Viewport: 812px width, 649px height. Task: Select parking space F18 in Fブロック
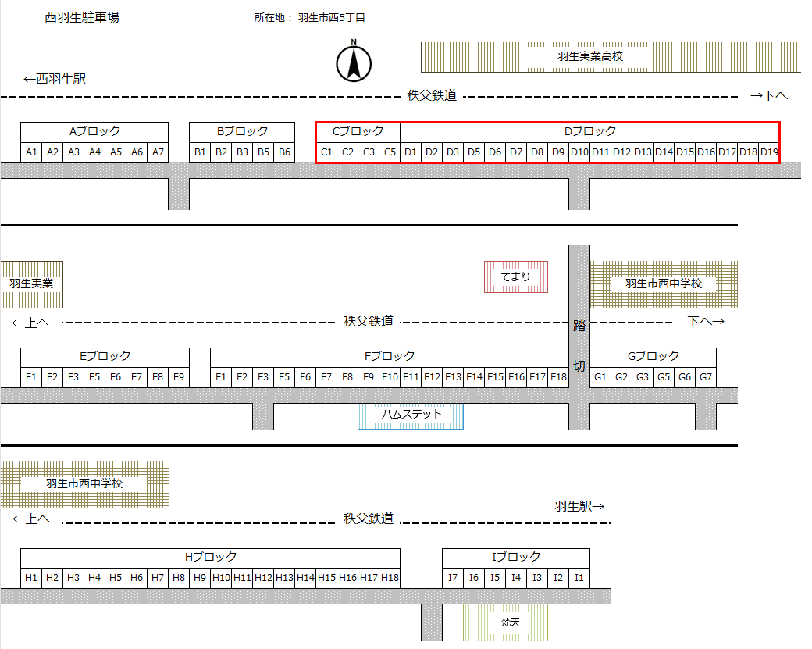(x=557, y=376)
